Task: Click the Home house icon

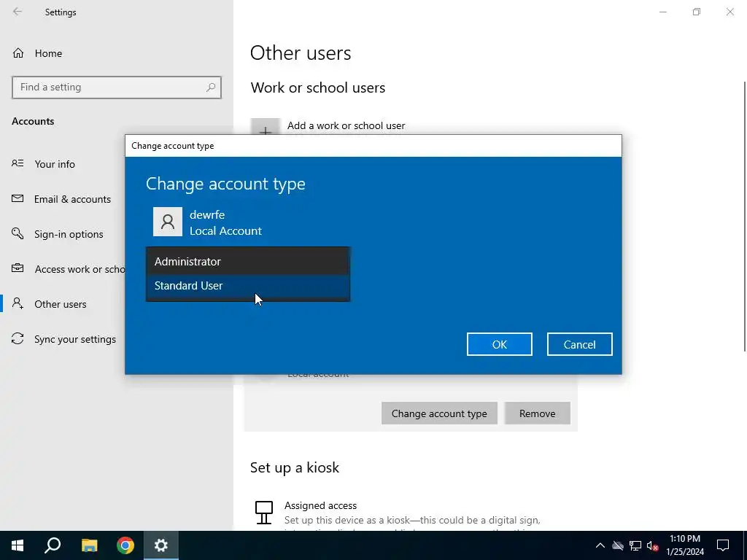Action: point(18,52)
